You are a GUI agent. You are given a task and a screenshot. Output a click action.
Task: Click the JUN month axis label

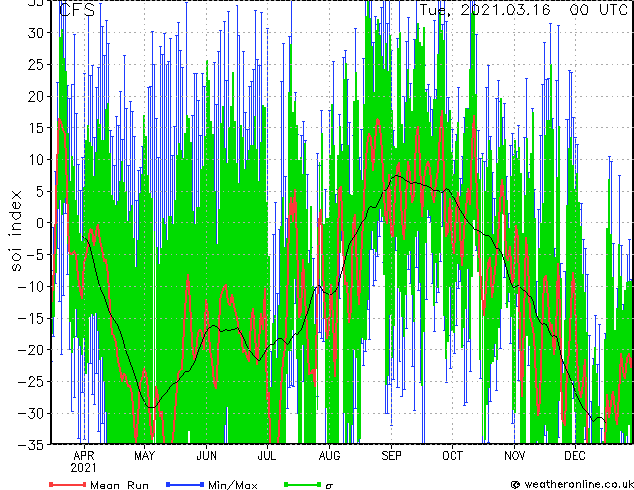pyautogui.click(x=206, y=456)
